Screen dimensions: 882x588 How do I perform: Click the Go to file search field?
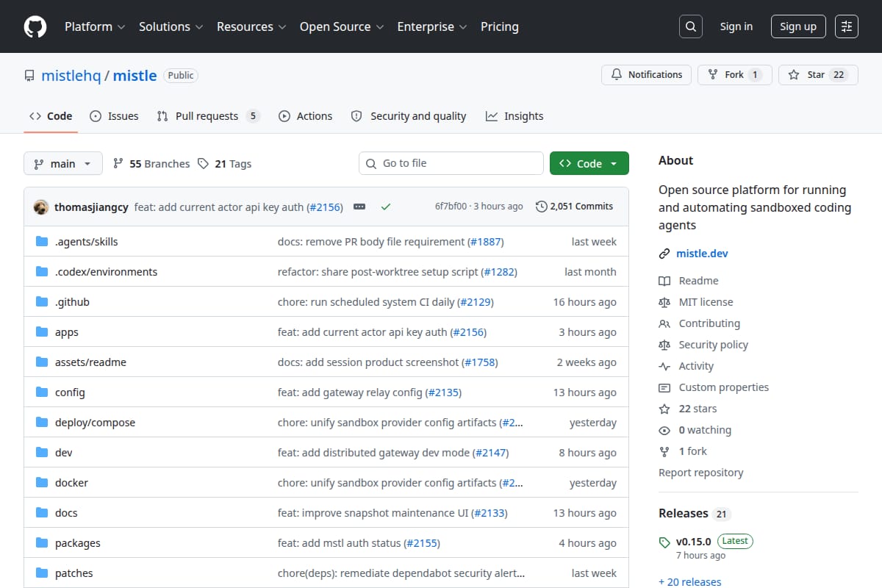pos(451,163)
